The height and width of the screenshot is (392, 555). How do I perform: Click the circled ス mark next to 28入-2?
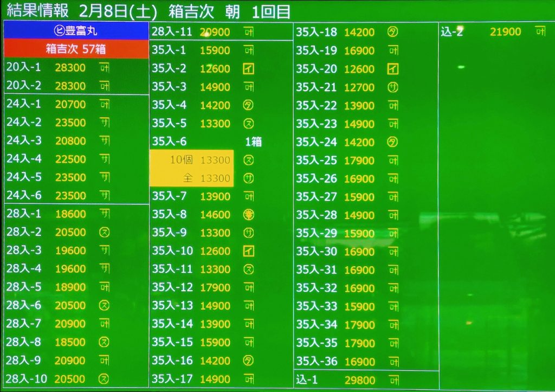[x=105, y=232]
